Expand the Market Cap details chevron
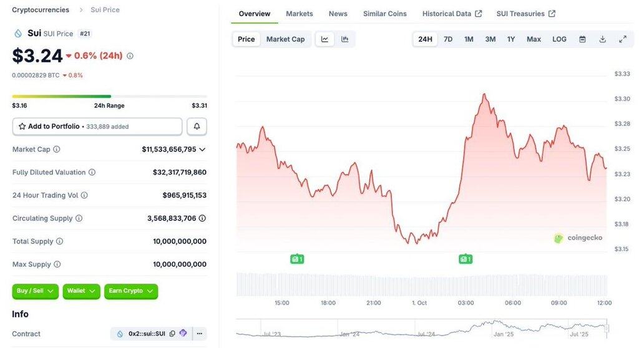Viewport: 644px width, 348px height. pos(202,150)
